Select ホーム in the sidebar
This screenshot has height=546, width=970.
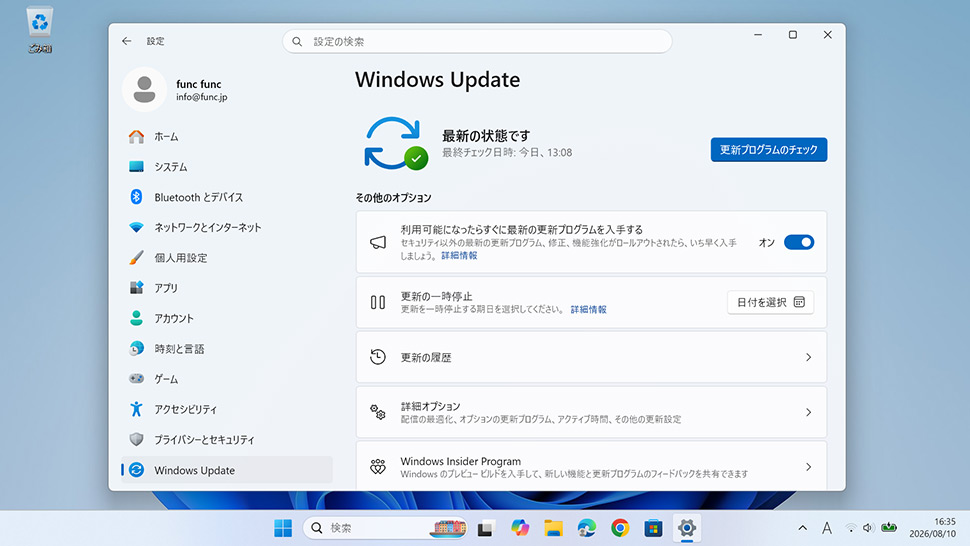click(227, 137)
